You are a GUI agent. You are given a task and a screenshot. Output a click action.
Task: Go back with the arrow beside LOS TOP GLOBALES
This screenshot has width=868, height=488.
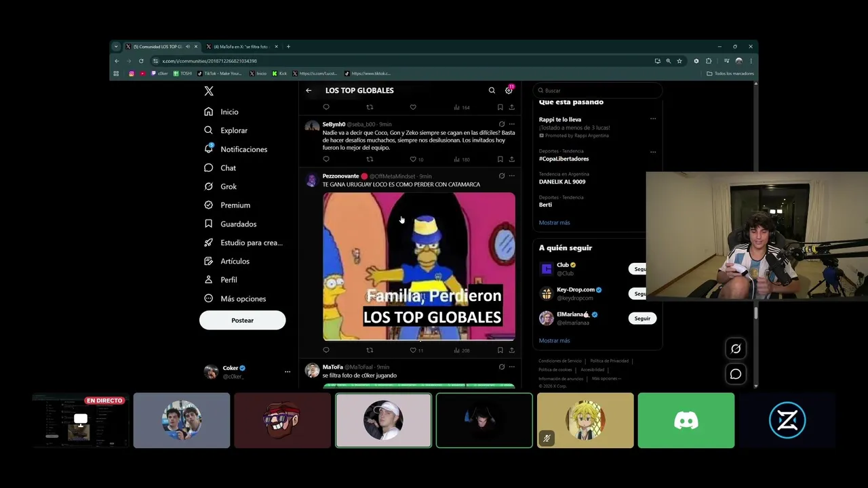[309, 90]
